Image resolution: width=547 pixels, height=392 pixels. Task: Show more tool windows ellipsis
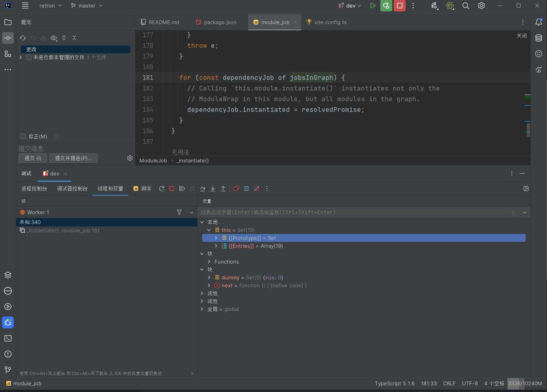click(x=8, y=70)
